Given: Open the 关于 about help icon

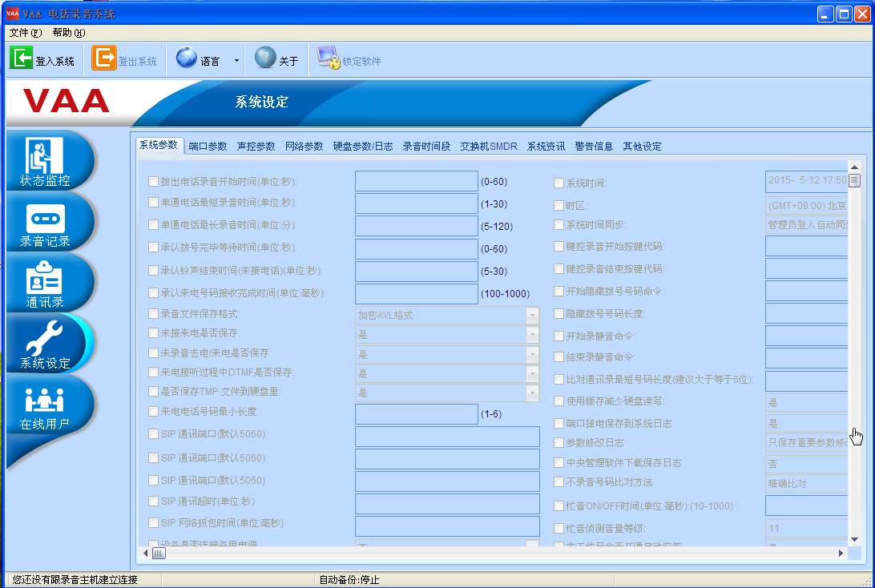Looking at the screenshot, I should [266, 58].
